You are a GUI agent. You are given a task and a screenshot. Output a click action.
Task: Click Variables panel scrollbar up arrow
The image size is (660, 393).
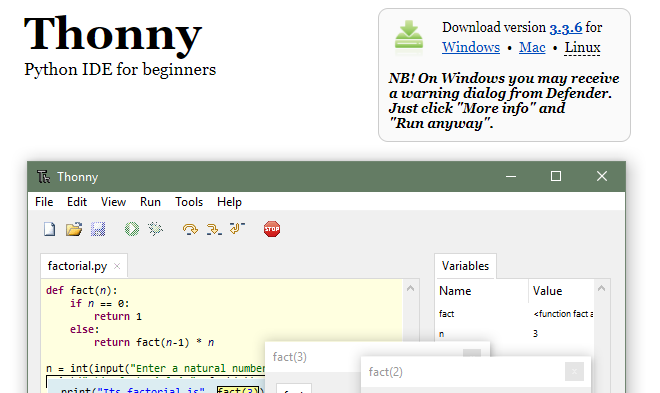click(x=601, y=288)
